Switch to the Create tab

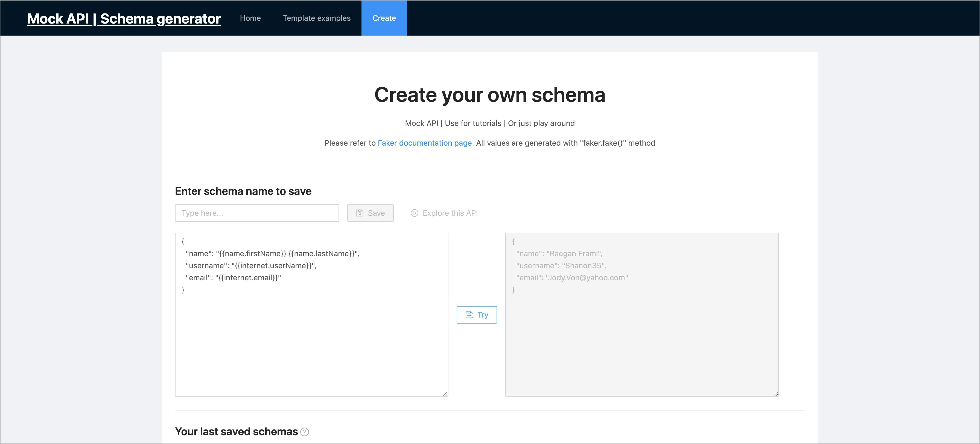point(384,18)
